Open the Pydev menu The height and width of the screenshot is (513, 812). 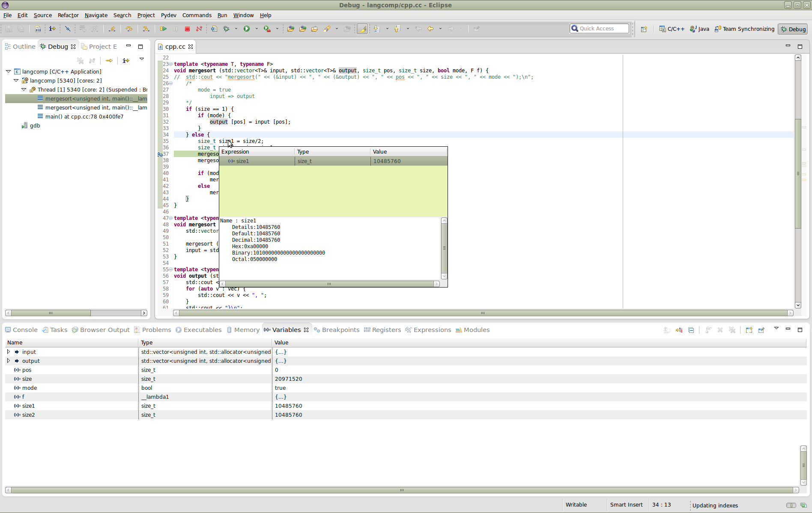(x=168, y=15)
